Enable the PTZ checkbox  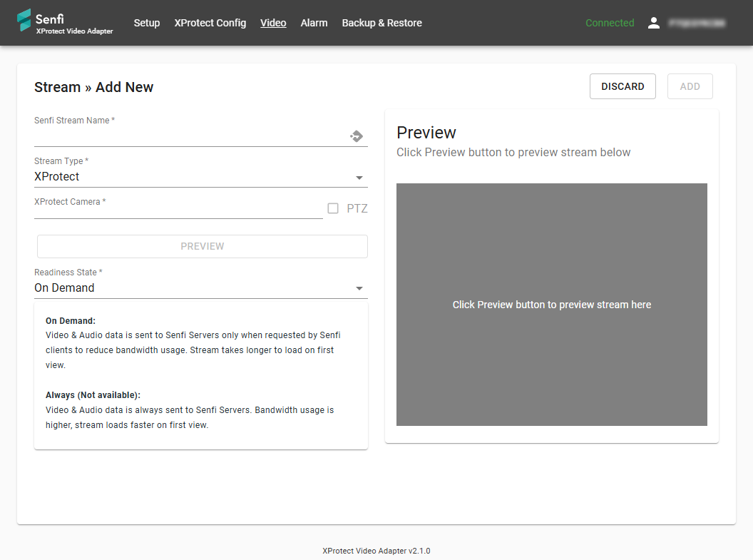coord(333,208)
